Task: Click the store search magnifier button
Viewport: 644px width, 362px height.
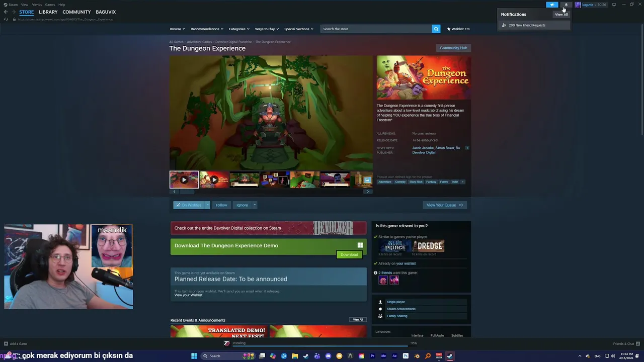Action: (436, 29)
